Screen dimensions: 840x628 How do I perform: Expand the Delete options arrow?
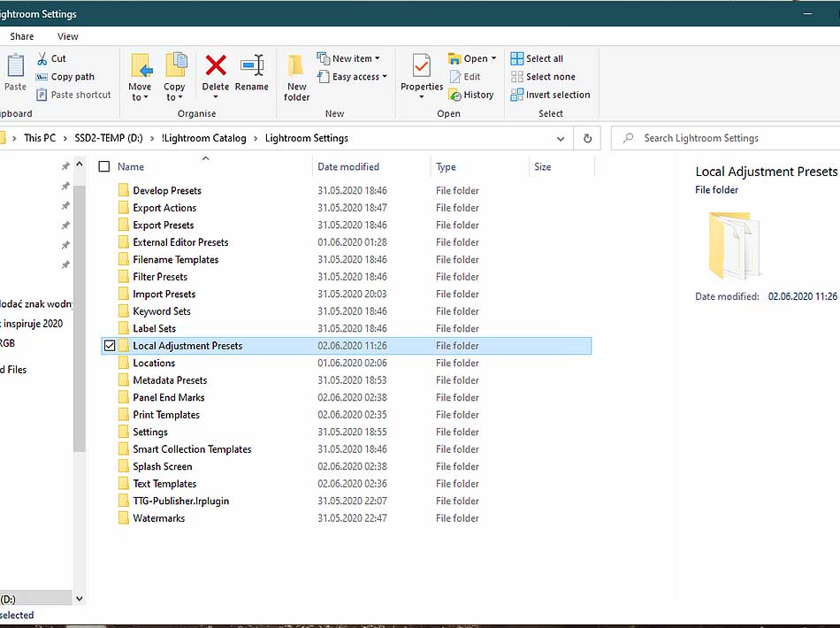click(x=216, y=97)
